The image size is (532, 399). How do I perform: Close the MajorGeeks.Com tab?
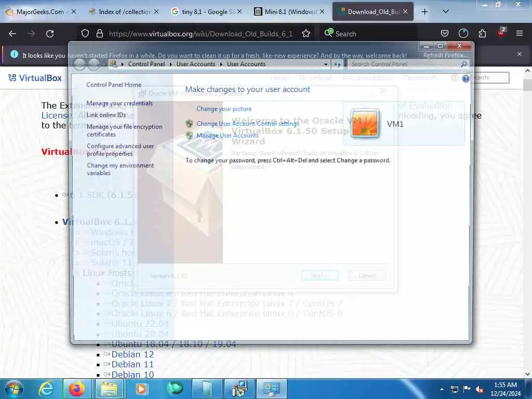74,11
